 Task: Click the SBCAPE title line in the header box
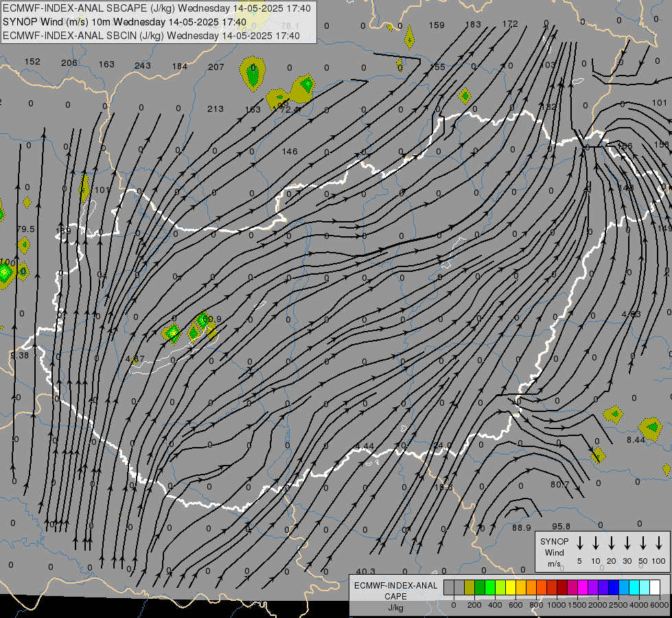(x=157, y=8)
